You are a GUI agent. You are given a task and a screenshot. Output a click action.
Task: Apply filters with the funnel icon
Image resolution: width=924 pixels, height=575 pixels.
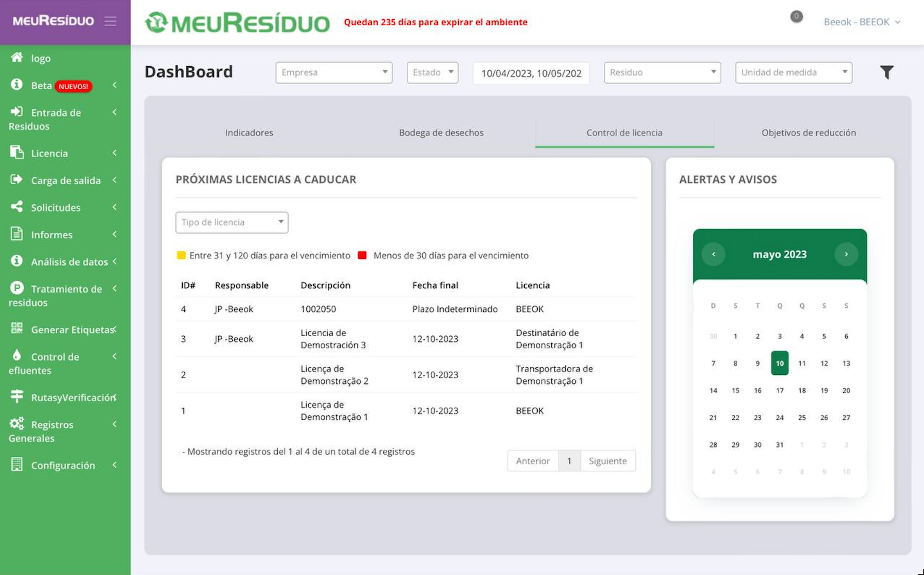(887, 72)
